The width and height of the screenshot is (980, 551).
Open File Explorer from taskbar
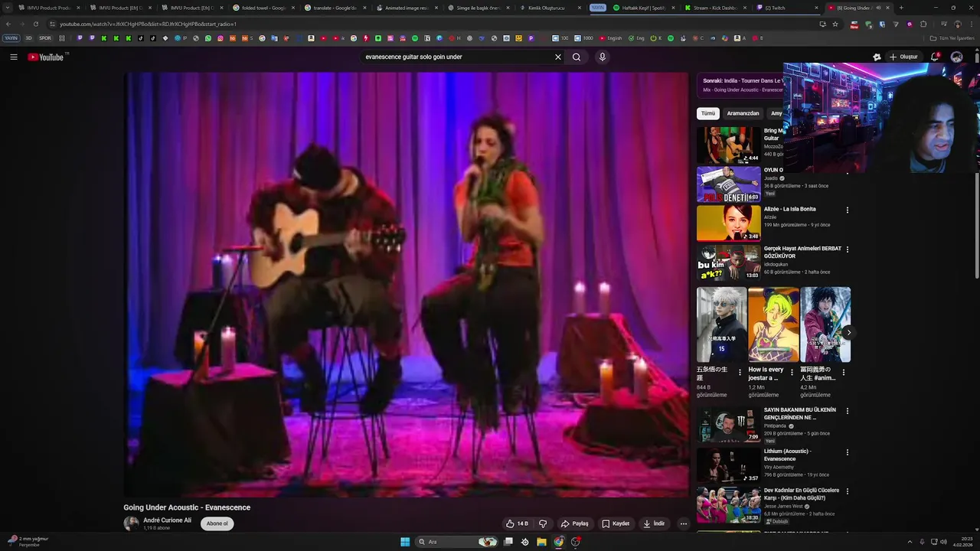[541, 542]
